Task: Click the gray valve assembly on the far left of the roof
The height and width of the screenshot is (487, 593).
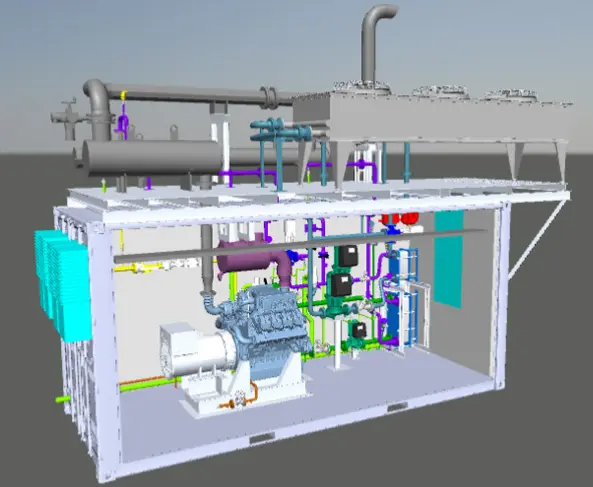Action: pyautogui.click(x=68, y=118)
